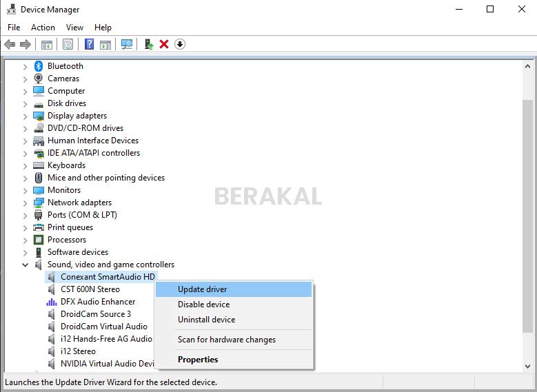Close the Device Manager window
Image resolution: width=537 pixels, height=392 pixels.
522,9
